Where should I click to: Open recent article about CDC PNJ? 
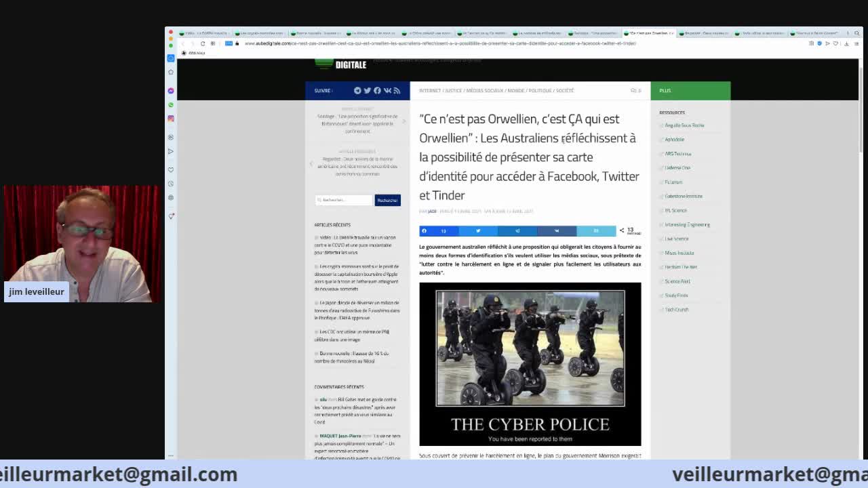(352, 335)
